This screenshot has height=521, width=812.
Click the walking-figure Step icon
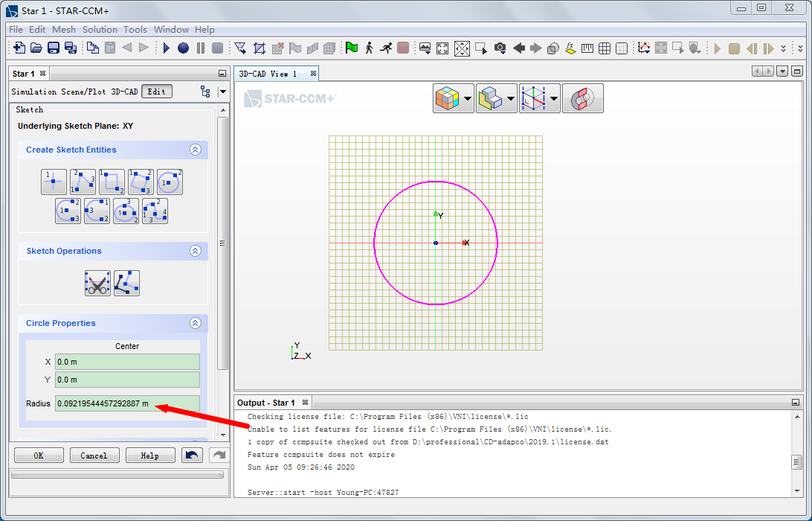(x=370, y=48)
